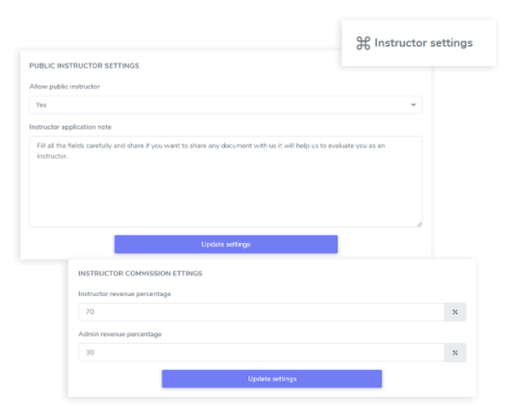Click the resize grip of the note textarea
Viewport: 506px width, 420px height.
(418, 224)
